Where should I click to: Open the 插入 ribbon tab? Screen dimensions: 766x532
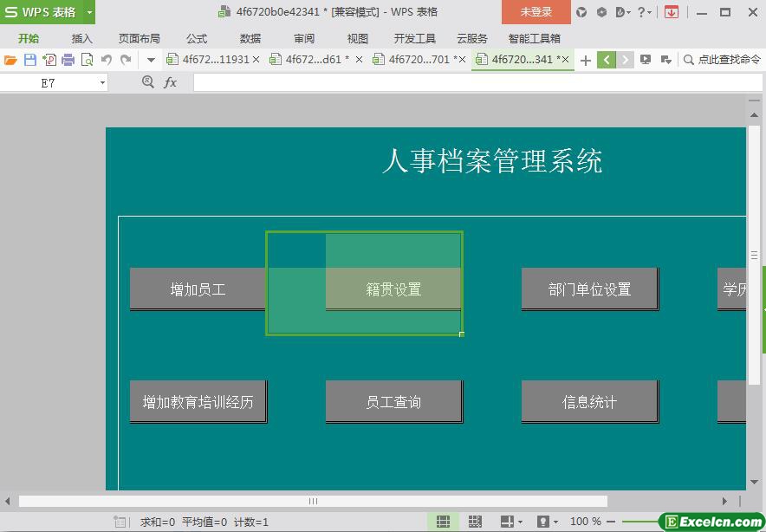click(x=81, y=39)
